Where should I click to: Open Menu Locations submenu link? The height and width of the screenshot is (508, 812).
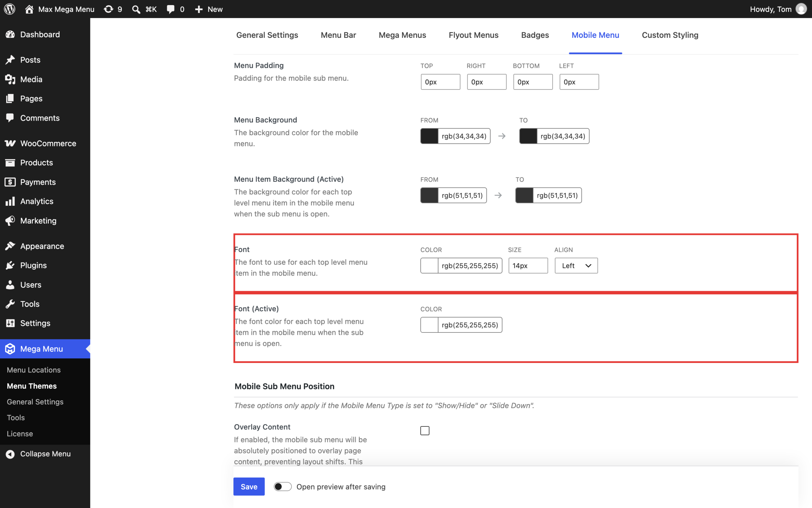[x=34, y=370]
